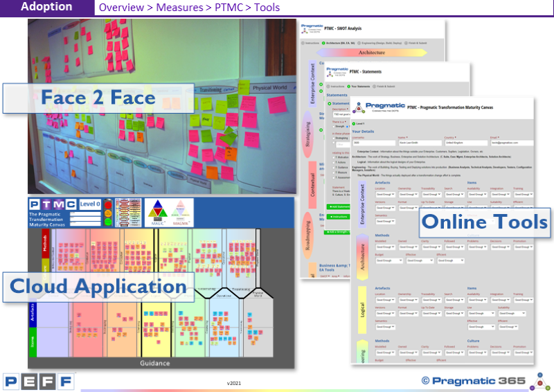This screenshot has width=554, height=392.
Task: Open Enterprise Context Traceability dropdown
Action: point(431,195)
